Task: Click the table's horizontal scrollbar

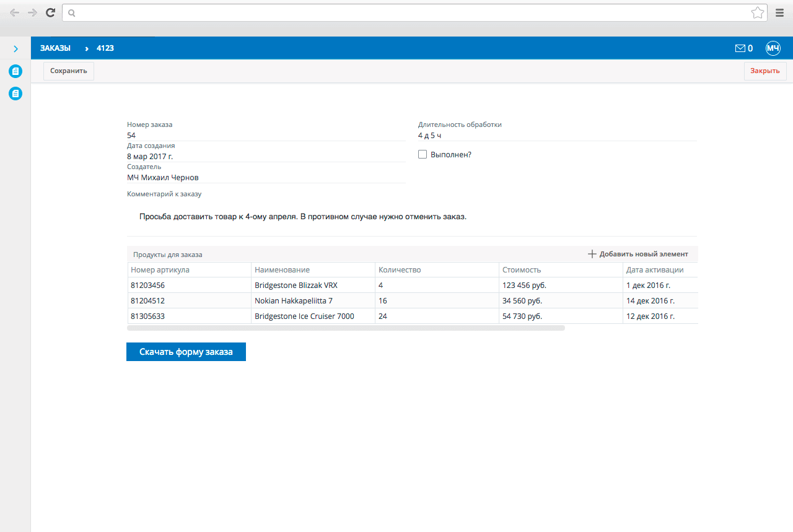Action: click(x=346, y=328)
